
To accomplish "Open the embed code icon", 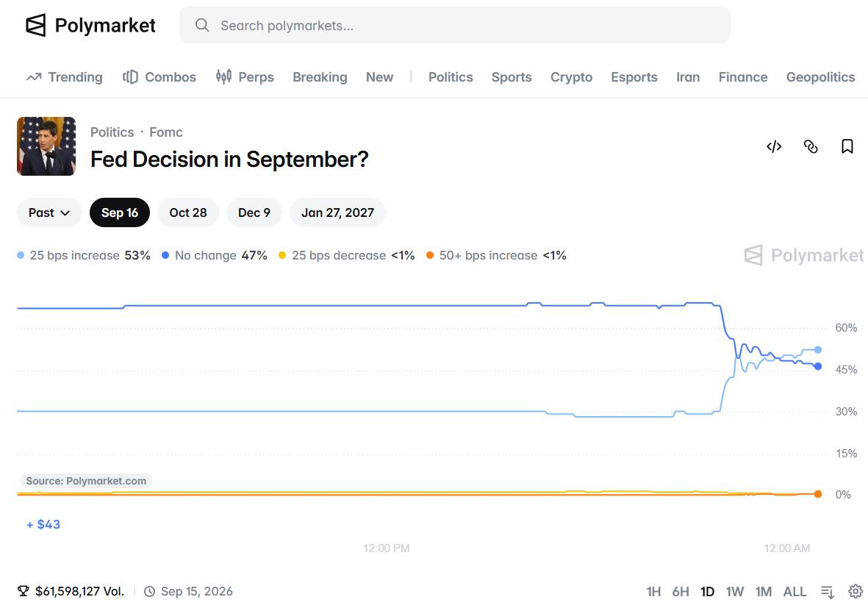I will (x=774, y=146).
